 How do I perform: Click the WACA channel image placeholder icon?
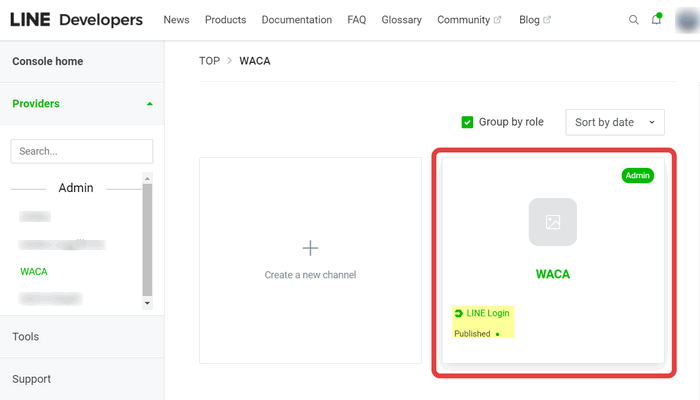553,222
